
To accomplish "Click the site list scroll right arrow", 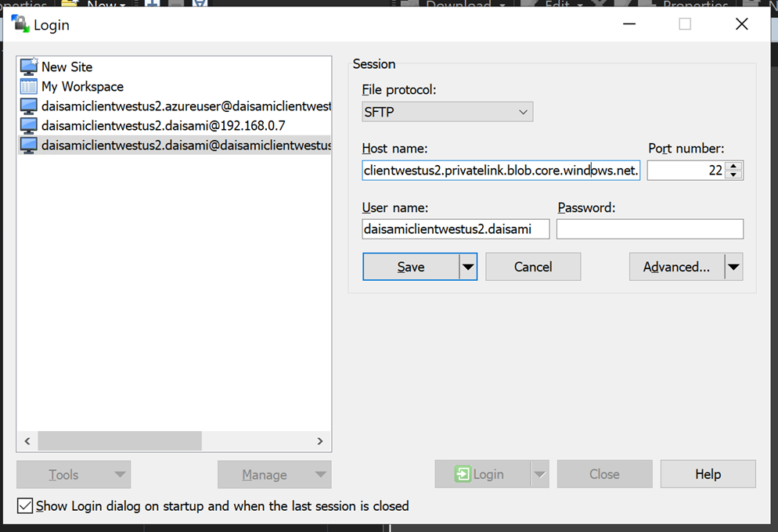I will click(x=320, y=440).
